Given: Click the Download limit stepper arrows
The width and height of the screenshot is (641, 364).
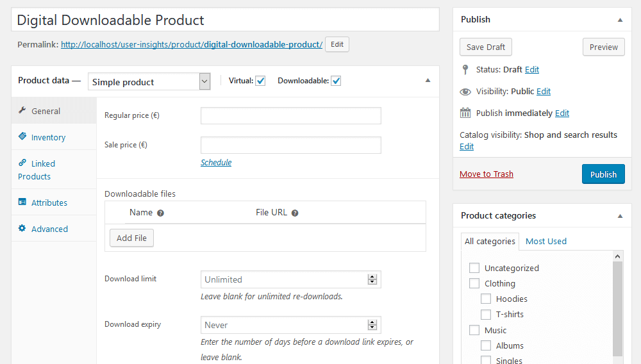Looking at the screenshot, I should coord(372,279).
